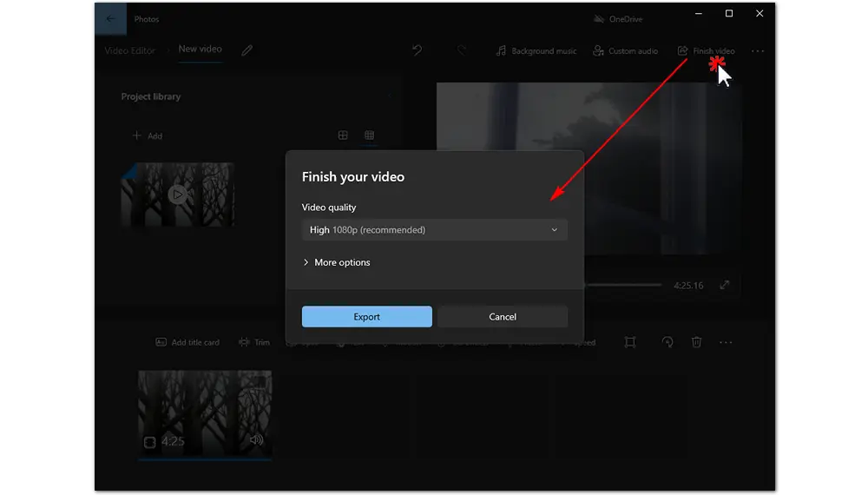868x495 pixels.
Task: Select the New video tab
Action: tap(200, 49)
